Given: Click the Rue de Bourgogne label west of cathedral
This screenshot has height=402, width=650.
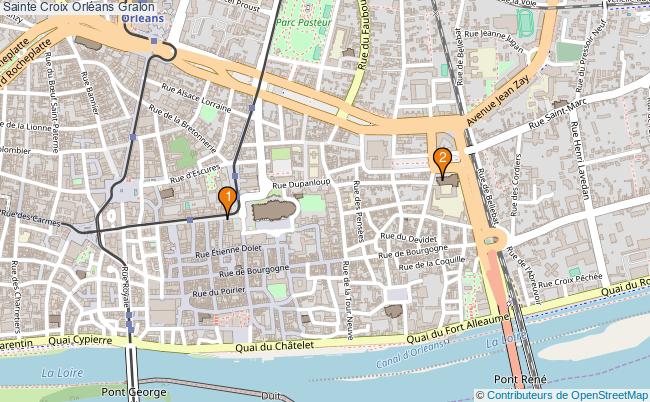Looking at the screenshot, I should (254, 271).
